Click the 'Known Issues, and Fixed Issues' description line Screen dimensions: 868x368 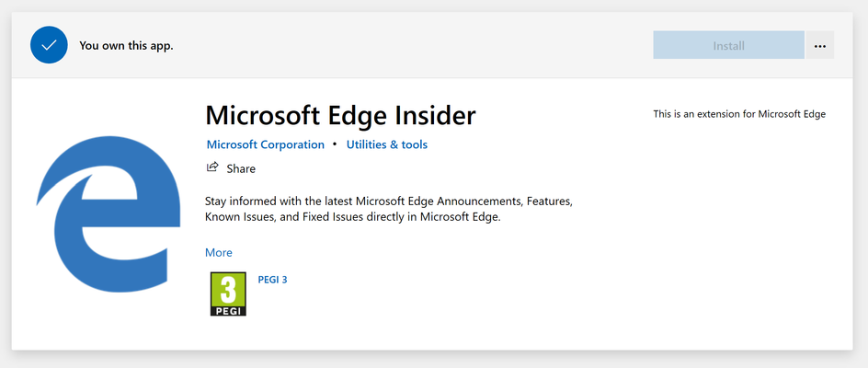click(x=353, y=217)
